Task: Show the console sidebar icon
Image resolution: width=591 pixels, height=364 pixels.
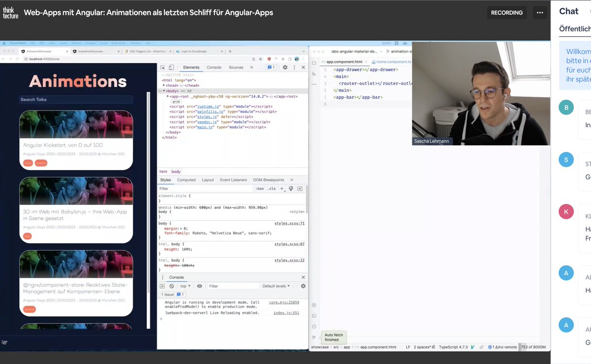Action: pos(163,286)
